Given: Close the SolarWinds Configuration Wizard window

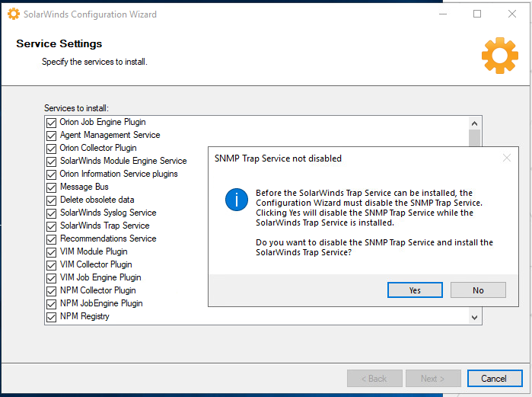Looking at the screenshot, I should tap(512, 14).
